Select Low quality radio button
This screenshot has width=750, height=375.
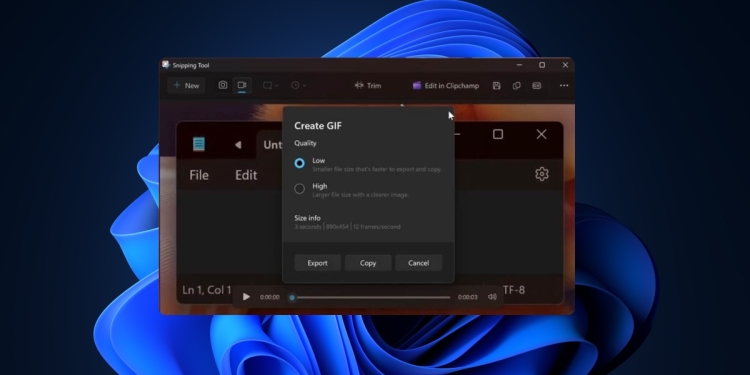coord(299,163)
